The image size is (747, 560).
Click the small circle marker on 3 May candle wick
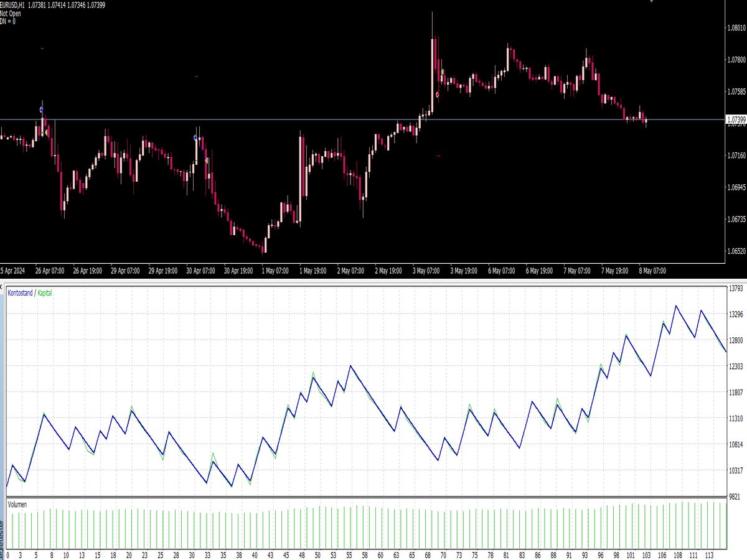(438, 94)
